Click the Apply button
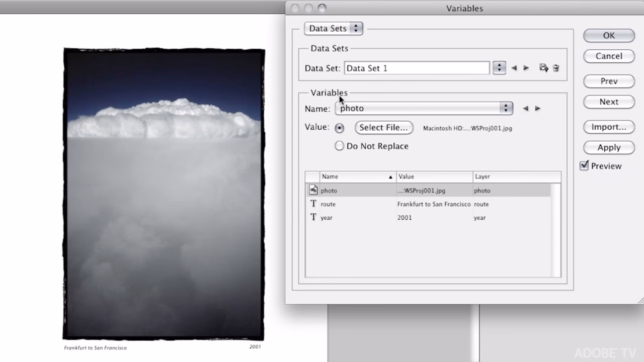Viewport: 644px width, 362px height. (x=609, y=147)
